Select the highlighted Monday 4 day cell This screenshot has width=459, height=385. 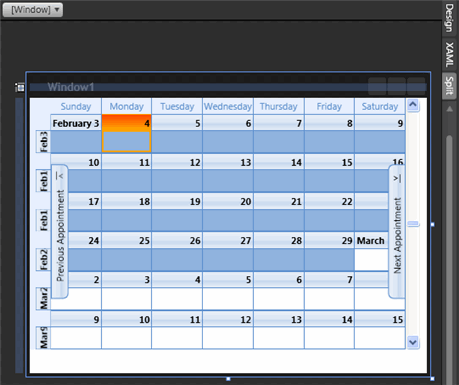[126, 134]
